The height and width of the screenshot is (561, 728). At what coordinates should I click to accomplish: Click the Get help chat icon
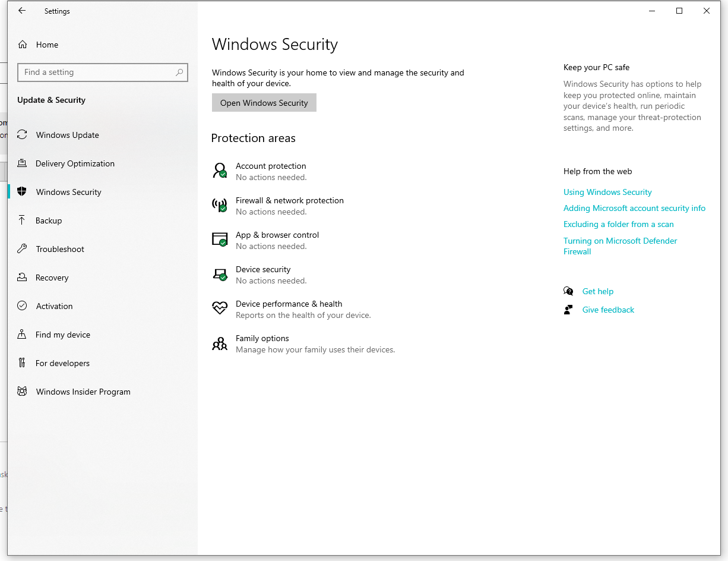(568, 291)
